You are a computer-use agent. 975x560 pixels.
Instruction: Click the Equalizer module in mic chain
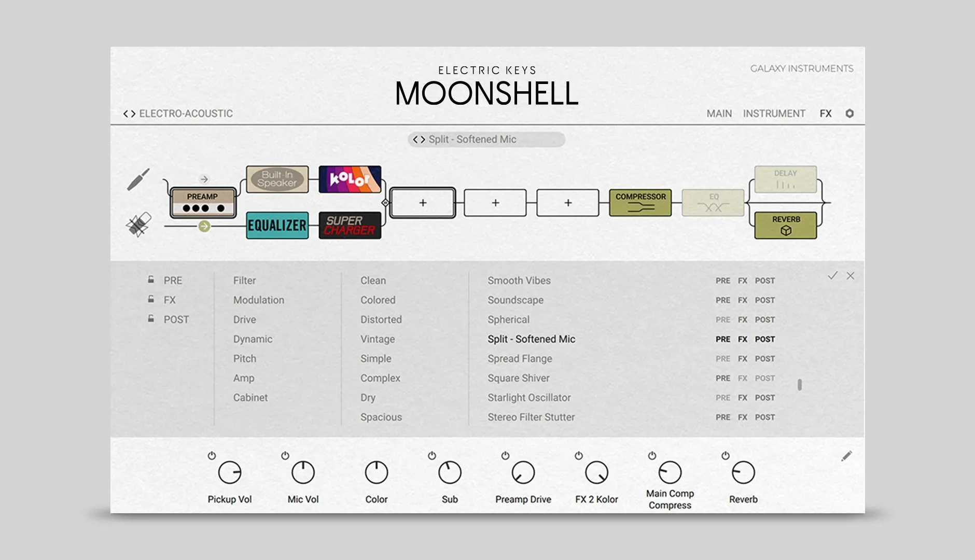pyautogui.click(x=277, y=225)
